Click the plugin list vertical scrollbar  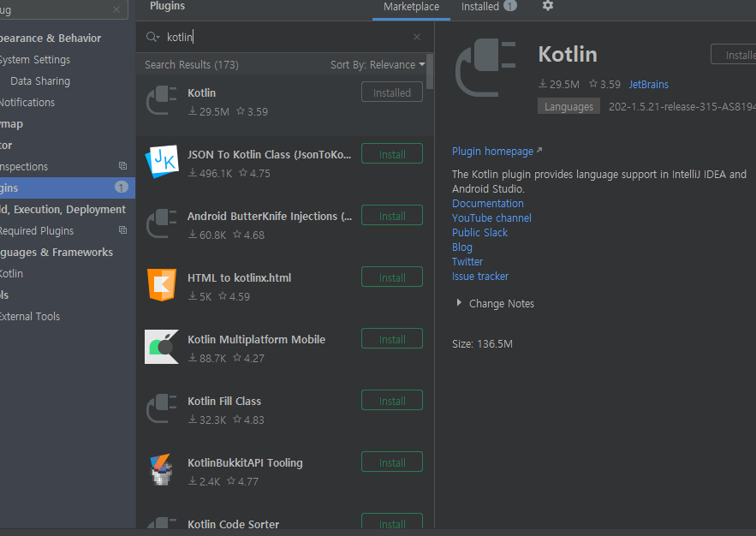pyautogui.click(x=430, y=71)
